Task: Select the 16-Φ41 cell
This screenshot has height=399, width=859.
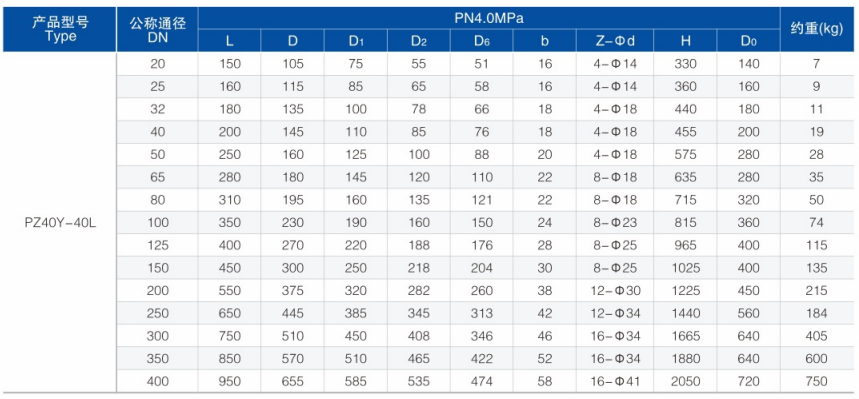Action: 615,381
